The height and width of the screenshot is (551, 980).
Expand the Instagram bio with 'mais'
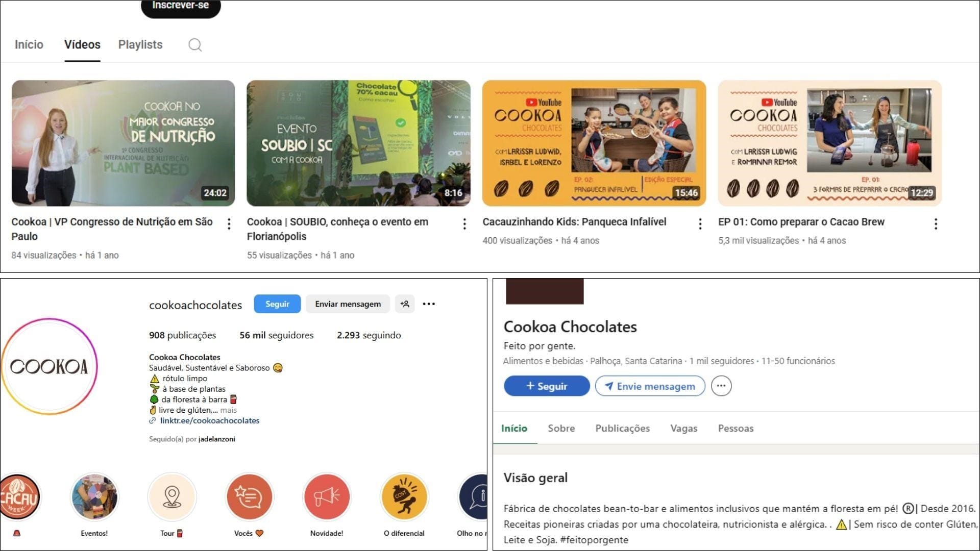coord(229,410)
